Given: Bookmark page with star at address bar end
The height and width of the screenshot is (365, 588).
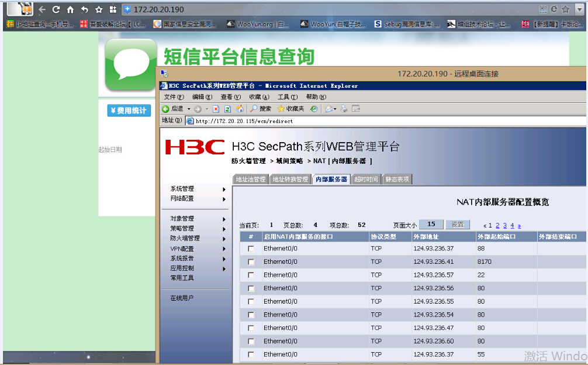Looking at the screenshot, I should tap(566, 9).
